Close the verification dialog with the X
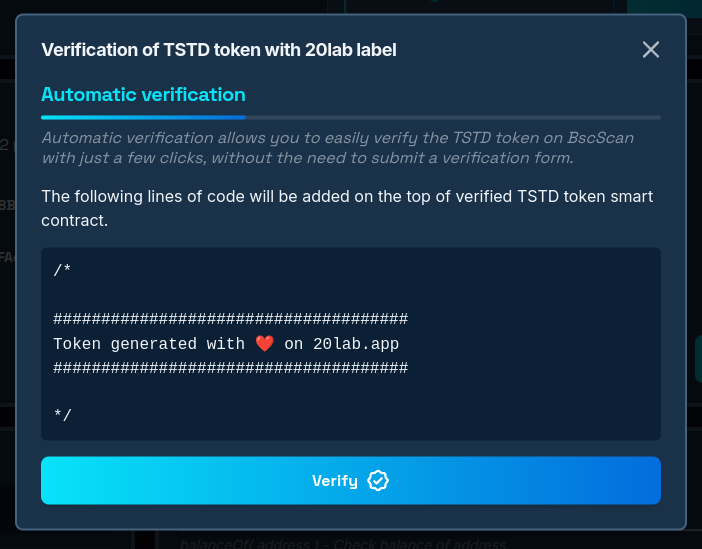This screenshot has height=549, width=702. point(651,49)
